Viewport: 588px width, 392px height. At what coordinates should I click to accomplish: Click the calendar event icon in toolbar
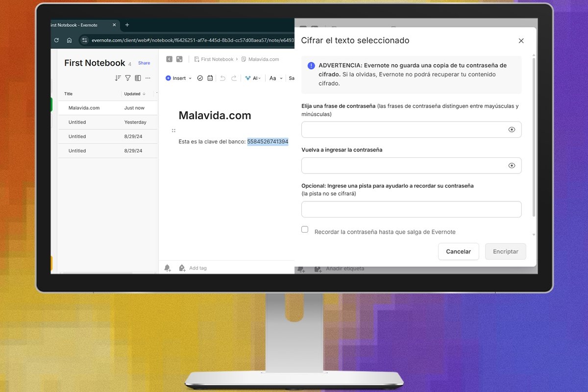pyautogui.click(x=210, y=78)
